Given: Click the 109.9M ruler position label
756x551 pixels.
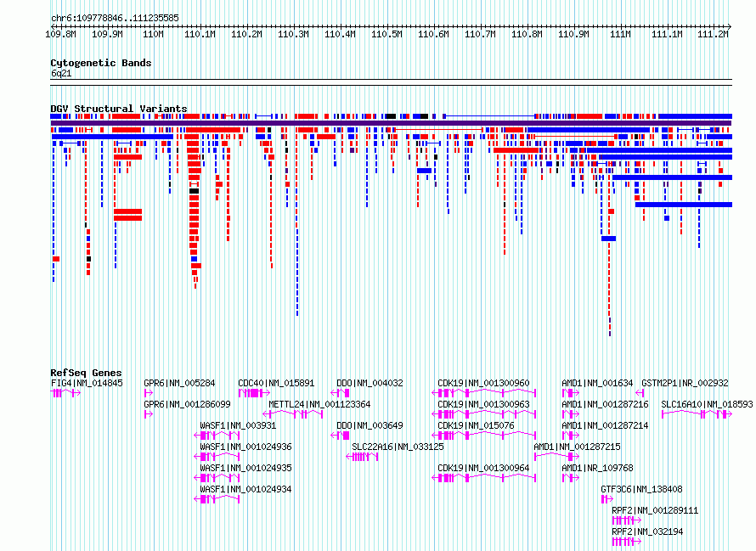Looking at the screenshot, I should click(107, 34).
